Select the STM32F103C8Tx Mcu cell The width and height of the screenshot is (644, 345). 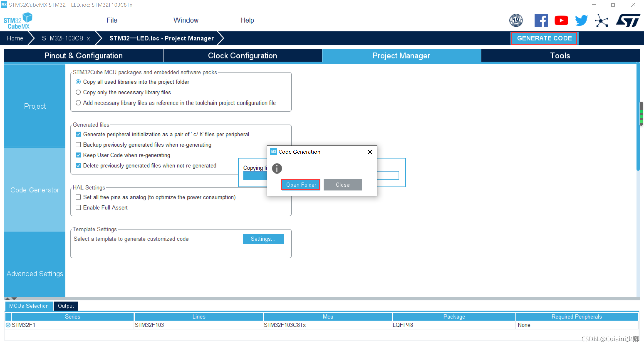pyautogui.click(x=328, y=325)
